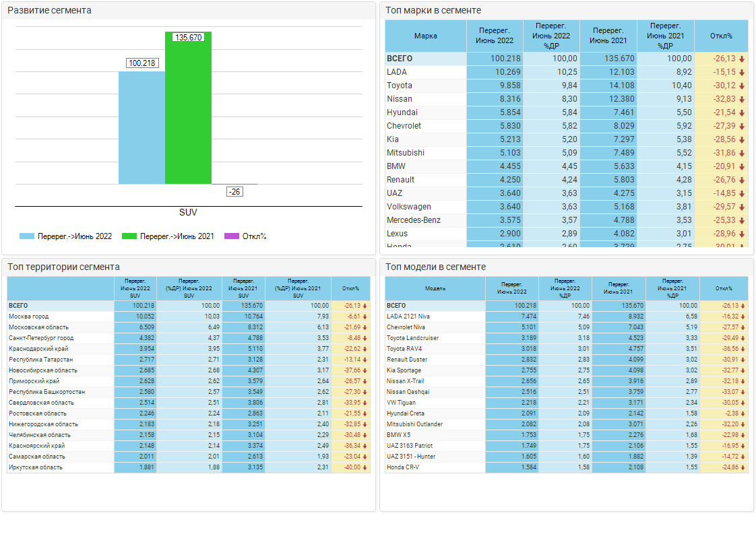The width and height of the screenshot is (756, 534).
Task: Click the Краснодарский край territory row label
Action: tap(38, 349)
